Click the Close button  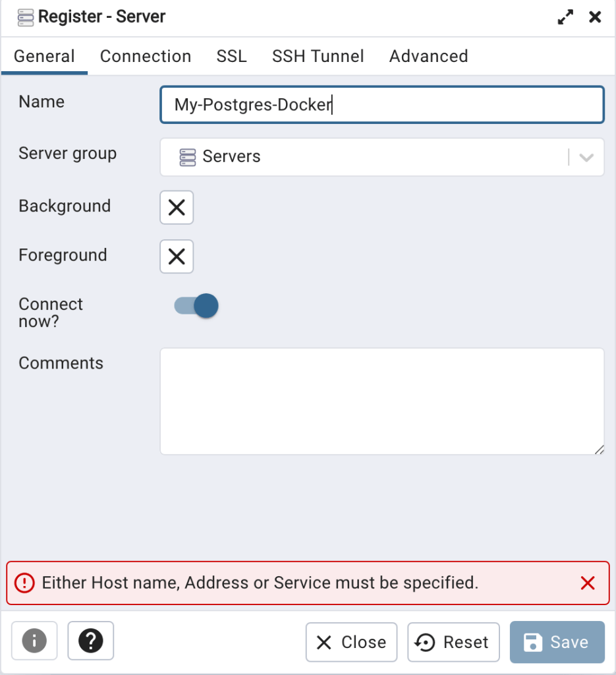click(351, 642)
